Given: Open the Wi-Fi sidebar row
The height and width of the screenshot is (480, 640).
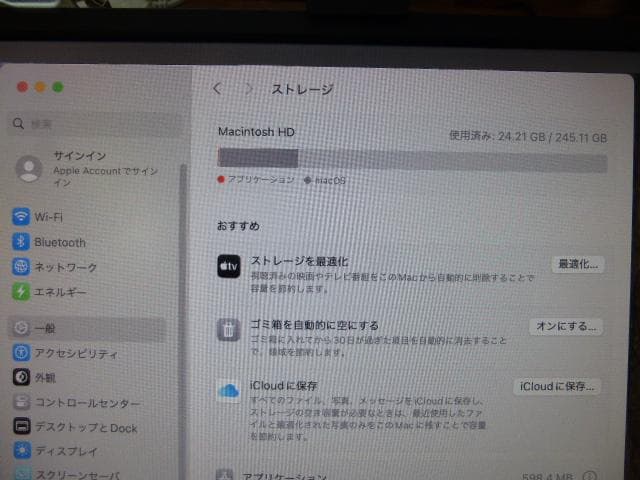Looking at the screenshot, I should point(88,217).
